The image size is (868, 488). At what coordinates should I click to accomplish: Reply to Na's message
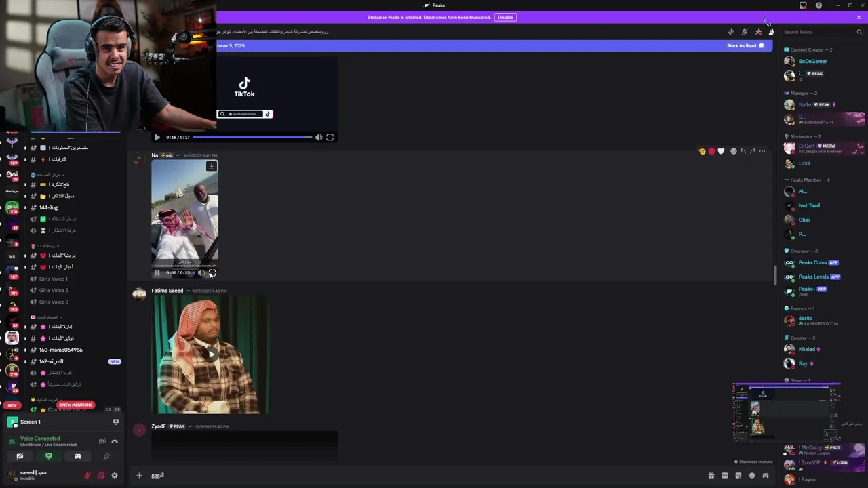(x=743, y=151)
